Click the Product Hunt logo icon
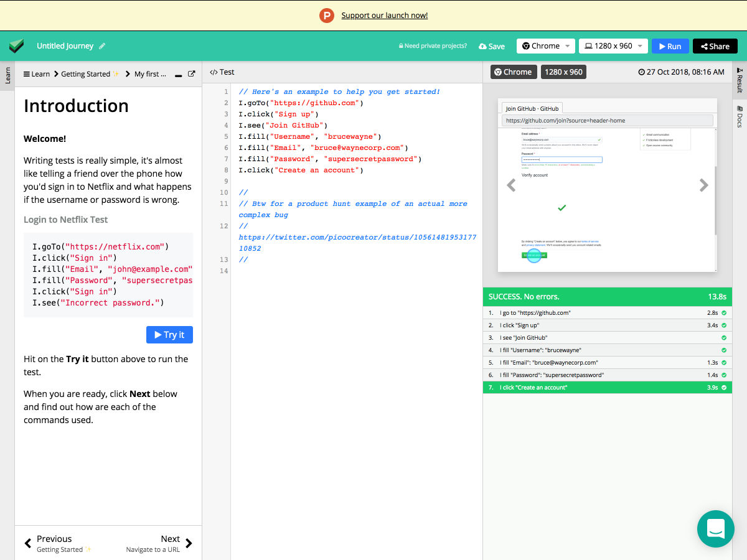747x560 pixels. click(x=327, y=16)
